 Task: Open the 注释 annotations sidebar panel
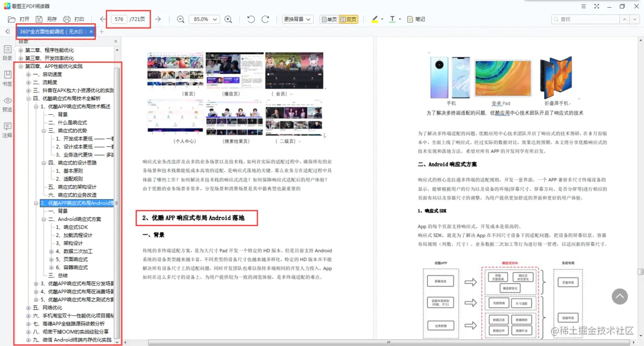click(7, 130)
